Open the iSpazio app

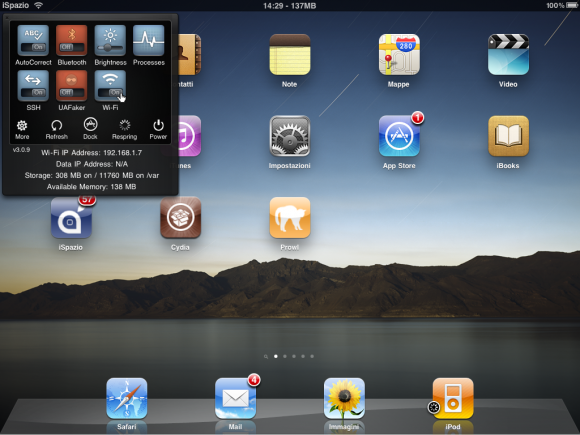[71, 218]
